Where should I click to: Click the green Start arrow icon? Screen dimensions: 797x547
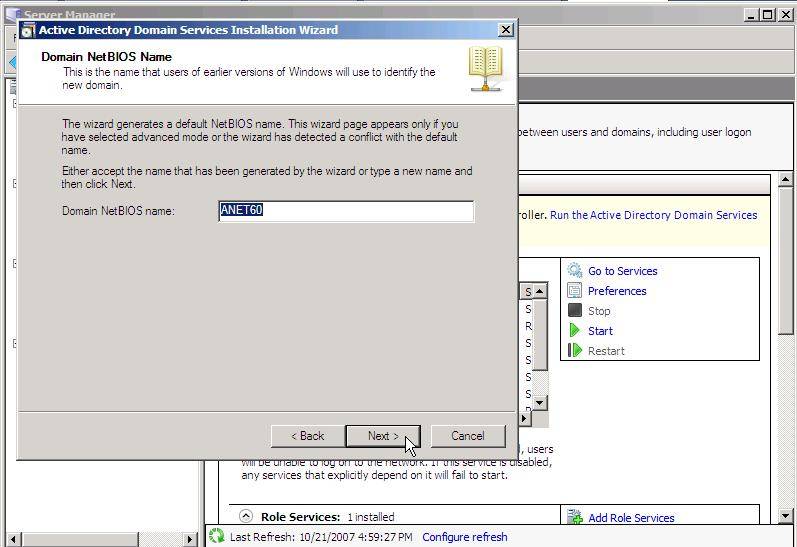point(574,330)
